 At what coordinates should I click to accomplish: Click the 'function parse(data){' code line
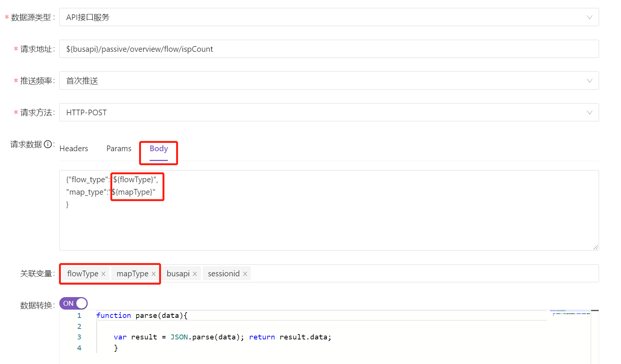tap(142, 316)
